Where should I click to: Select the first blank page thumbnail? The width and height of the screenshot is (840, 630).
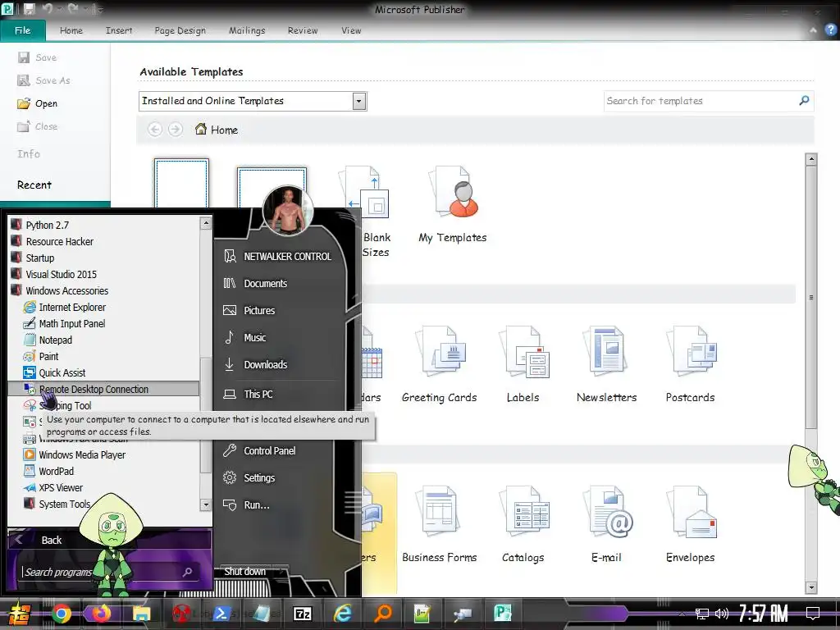pyautogui.click(x=181, y=183)
